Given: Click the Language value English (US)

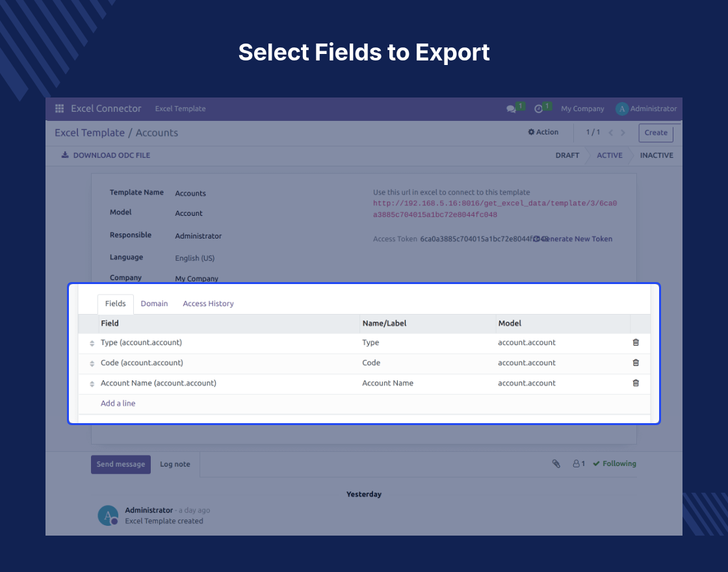Looking at the screenshot, I should tap(194, 258).
